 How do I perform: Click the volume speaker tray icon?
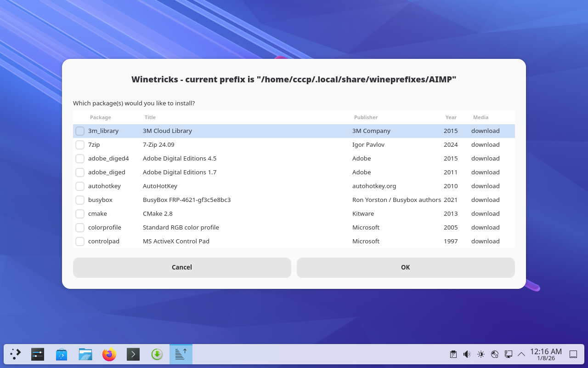pyautogui.click(x=467, y=354)
